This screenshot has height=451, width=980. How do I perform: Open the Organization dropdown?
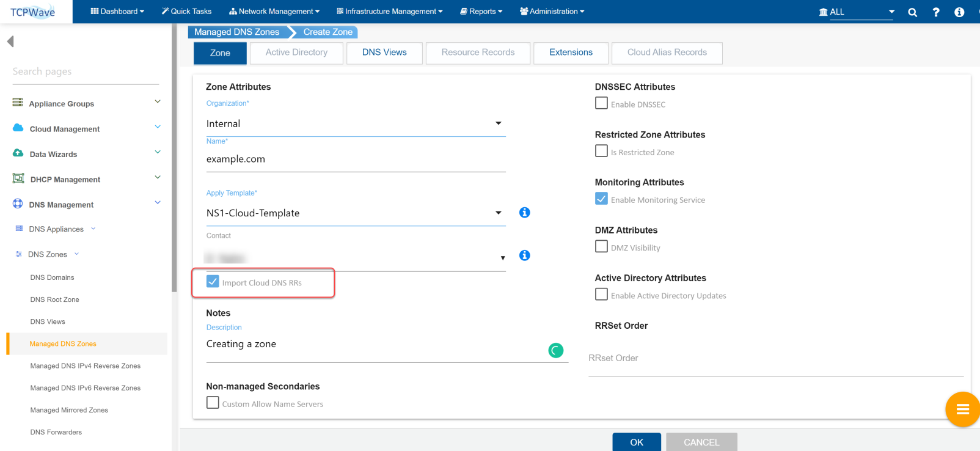pyautogui.click(x=356, y=123)
